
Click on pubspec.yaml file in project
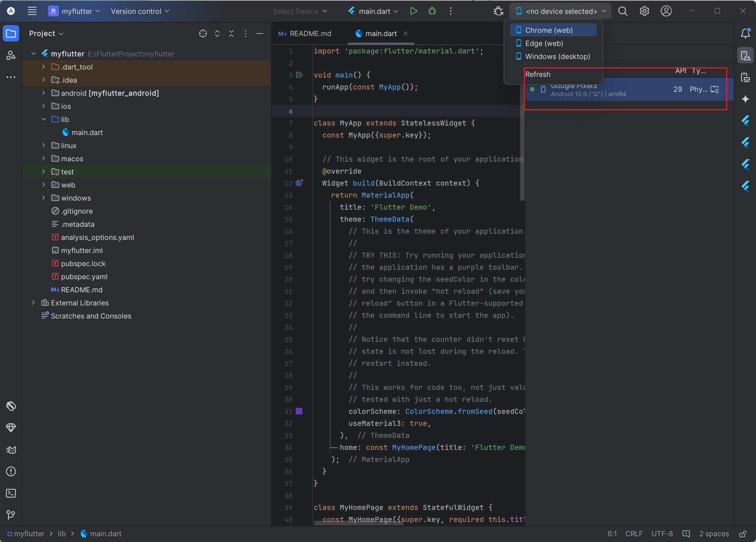click(84, 276)
